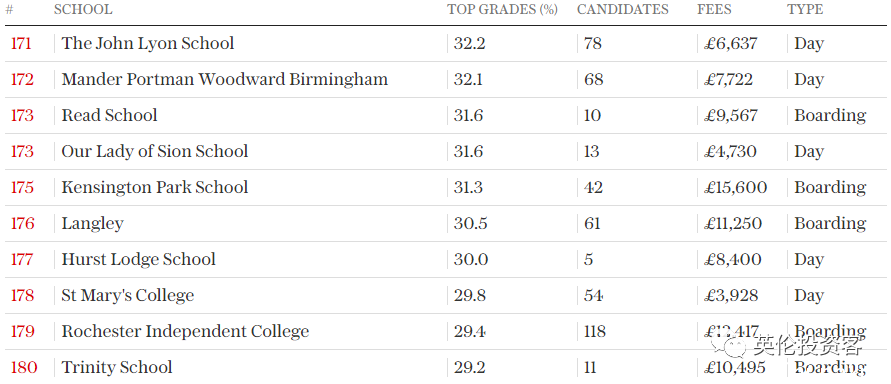Open Our Lady of Sion School

click(x=155, y=151)
